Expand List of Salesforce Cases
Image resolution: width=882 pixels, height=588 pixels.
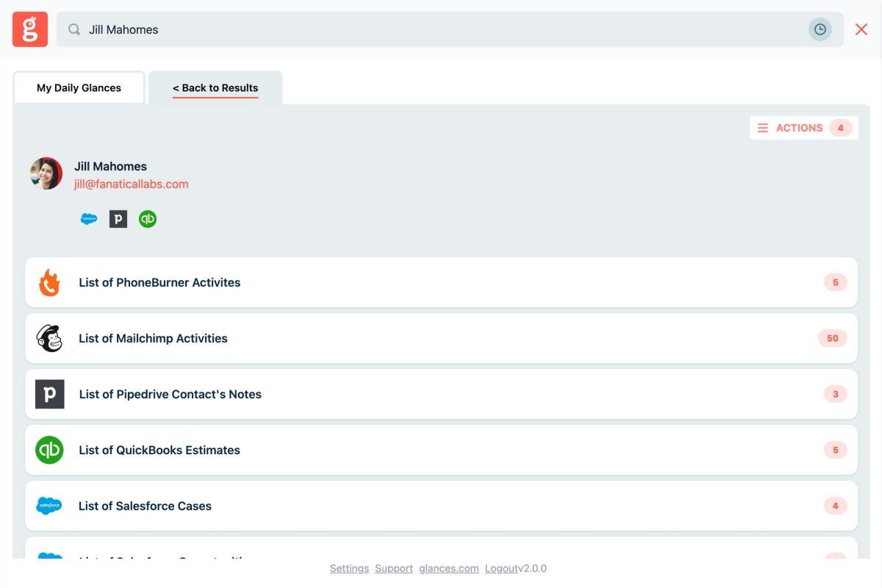click(441, 506)
